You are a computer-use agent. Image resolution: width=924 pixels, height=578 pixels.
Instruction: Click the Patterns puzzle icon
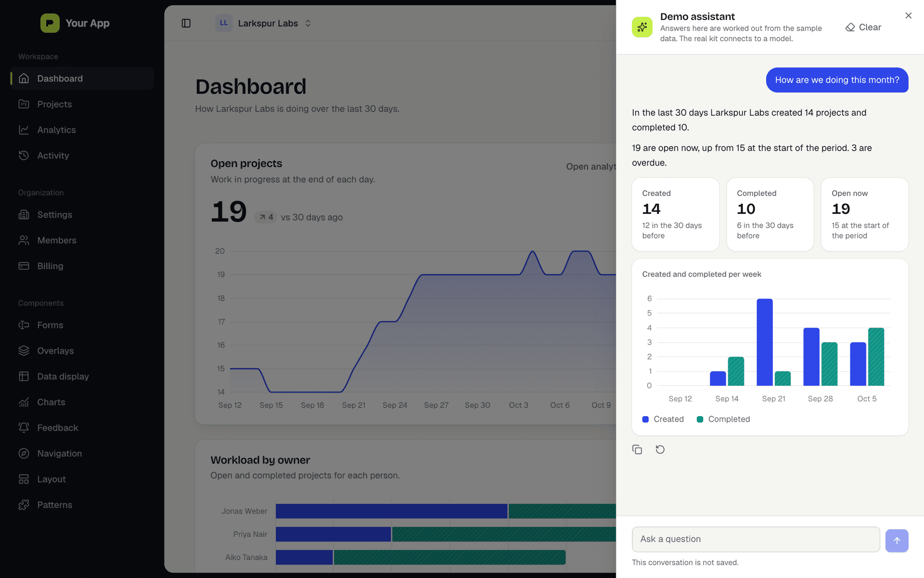tap(24, 505)
